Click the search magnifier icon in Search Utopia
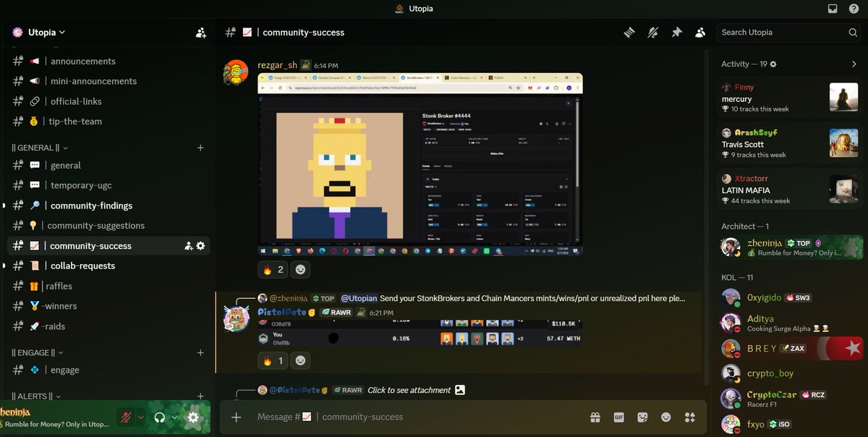 pyautogui.click(x=853, y=33)
